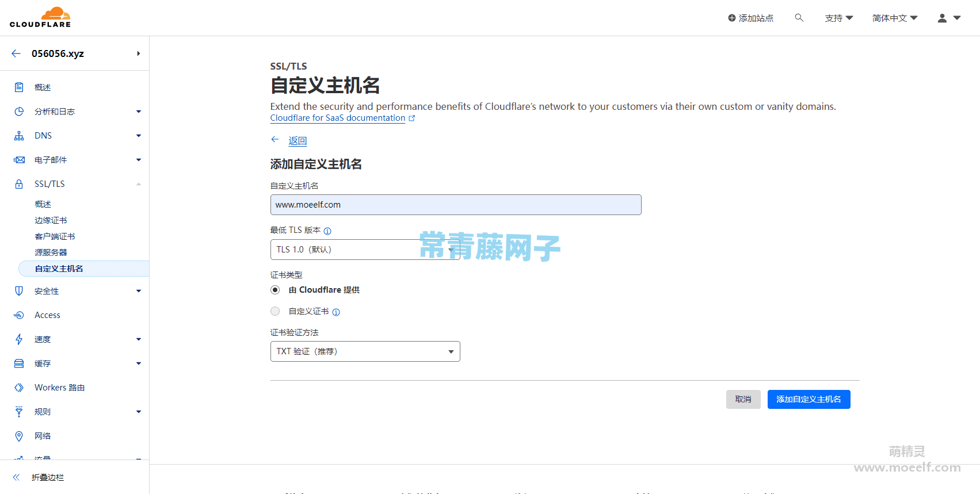The height and width of the screenshot is (494, 980).
Task: Expand the 规则 section arrow
Action: click(139, 412)
